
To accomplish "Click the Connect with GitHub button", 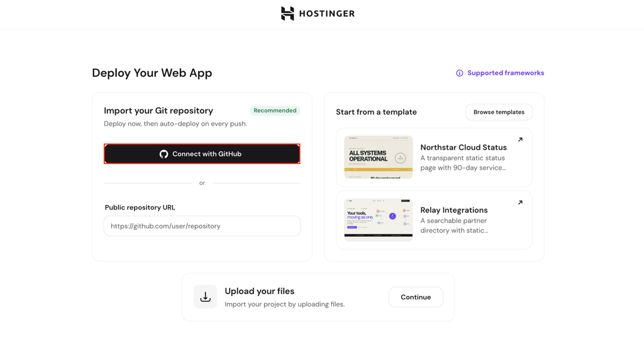I will pyautogui.click(x=202, y=154).
